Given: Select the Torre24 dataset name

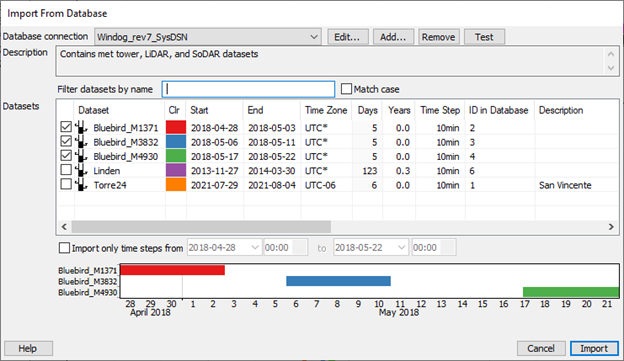Looking at the screenshot, I should (x=110, y=185).
